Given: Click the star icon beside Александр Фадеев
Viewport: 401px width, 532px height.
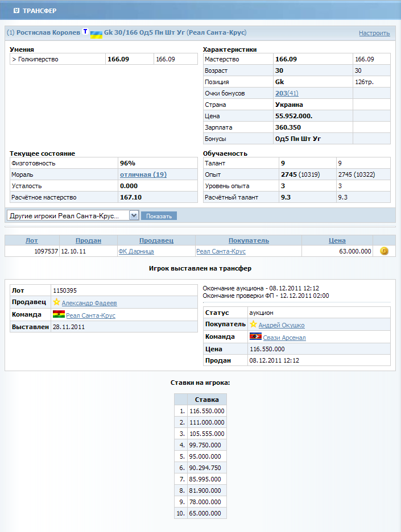Looking at the screenshot, I should (56, 302).
